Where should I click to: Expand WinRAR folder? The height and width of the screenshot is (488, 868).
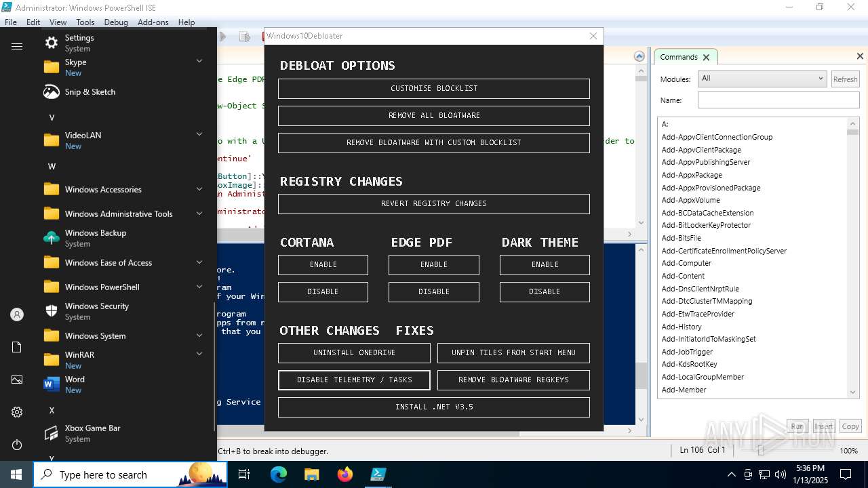click(199, 354)
